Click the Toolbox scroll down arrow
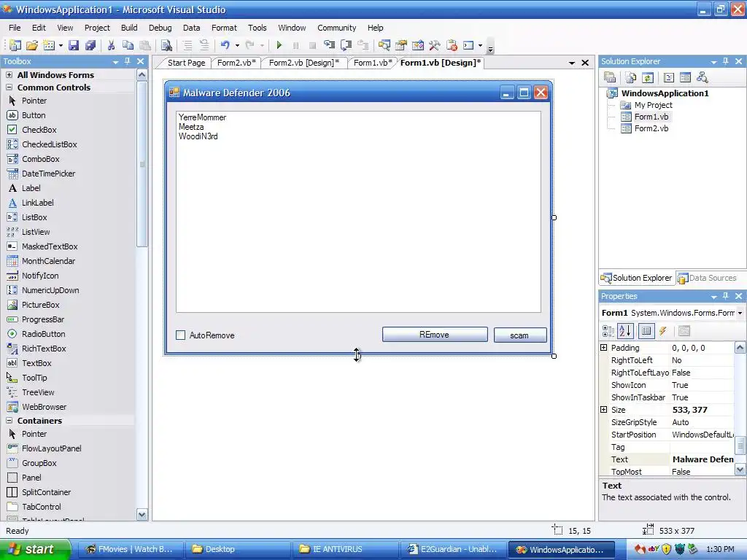The image size is (747, 560). coord(142,514)
